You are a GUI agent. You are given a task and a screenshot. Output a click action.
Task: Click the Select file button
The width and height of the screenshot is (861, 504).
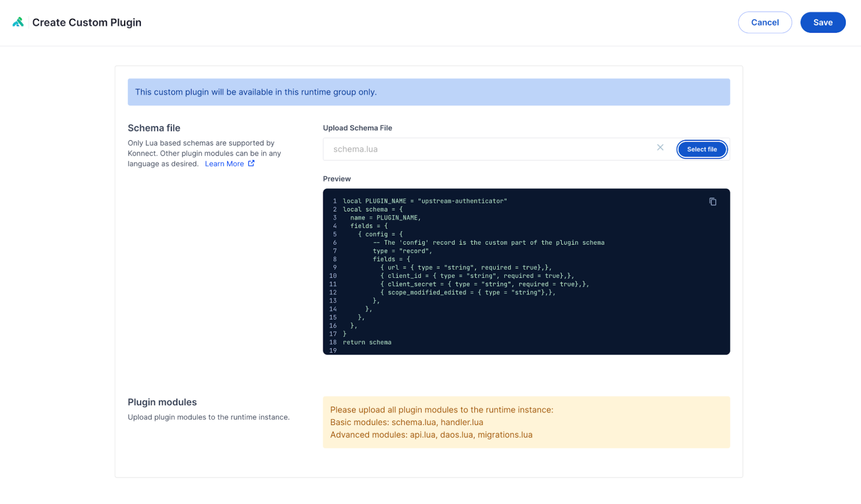click(x=701, y=149)
